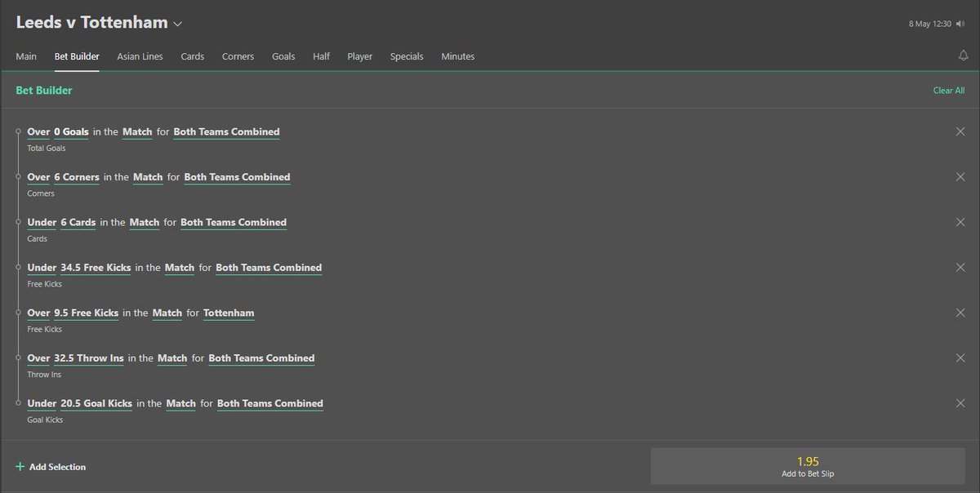Click the notification bell icon

963,56
